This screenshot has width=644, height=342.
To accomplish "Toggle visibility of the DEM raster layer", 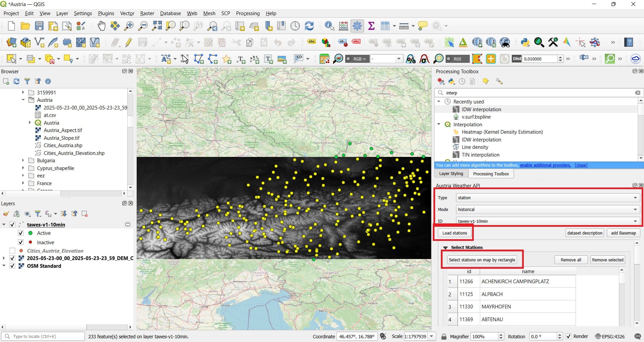I will pos(12,258).
